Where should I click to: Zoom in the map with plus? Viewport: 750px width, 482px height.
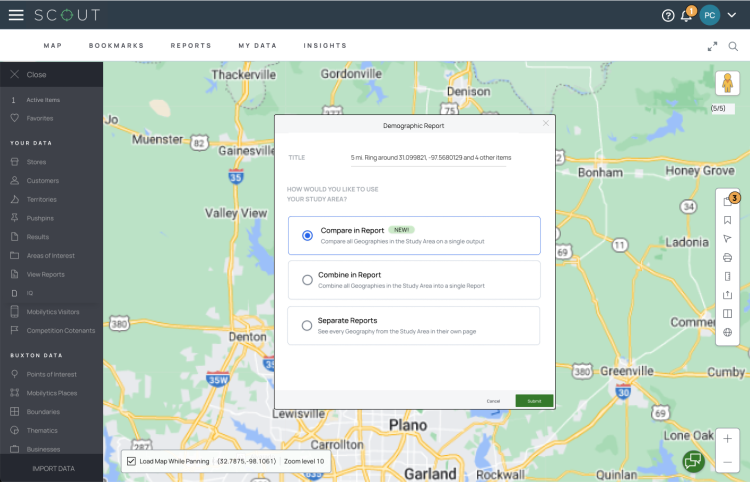point(728,439)
